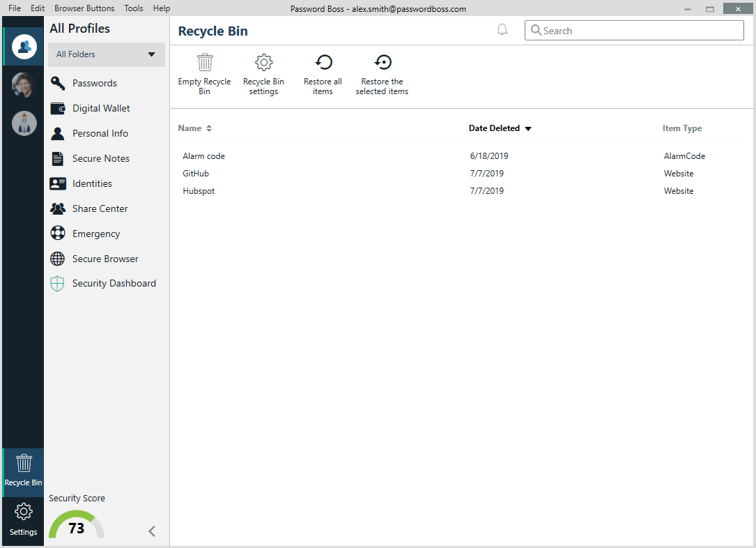Open the File menu
This screenshot has width=756, height=548.
(15, 8)
